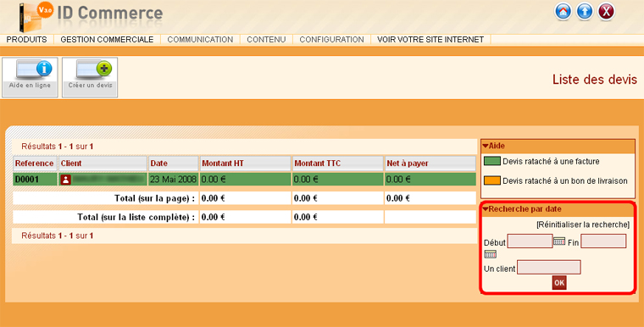The width and height of the screenshot is (644, 327).
Task: Click the client person icon in row D0001
Action: tap(66, 180)
